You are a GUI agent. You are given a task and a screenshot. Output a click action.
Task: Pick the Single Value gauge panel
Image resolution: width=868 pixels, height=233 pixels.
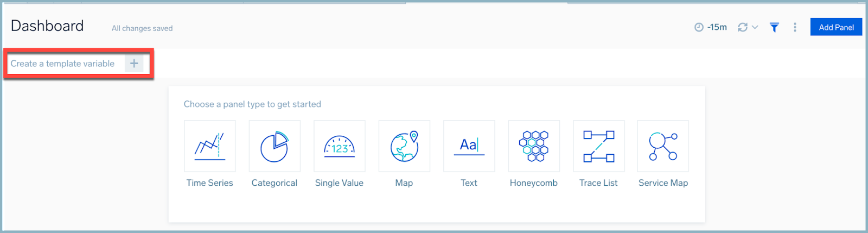point(339,146)
